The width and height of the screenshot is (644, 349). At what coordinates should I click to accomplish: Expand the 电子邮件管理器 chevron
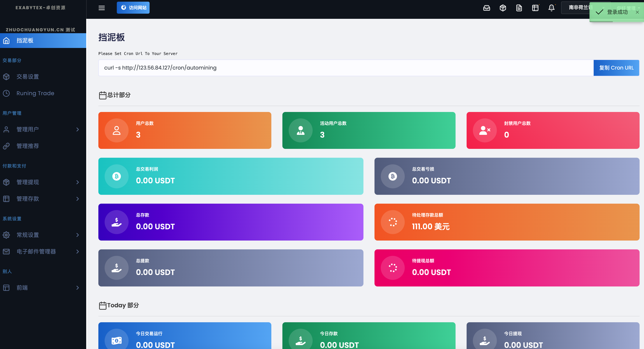[78, 251]
